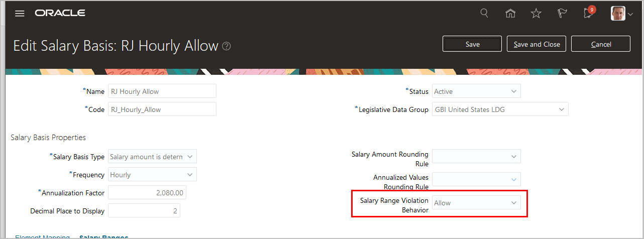Open the user profile avatar menu

tap(621, 14)
